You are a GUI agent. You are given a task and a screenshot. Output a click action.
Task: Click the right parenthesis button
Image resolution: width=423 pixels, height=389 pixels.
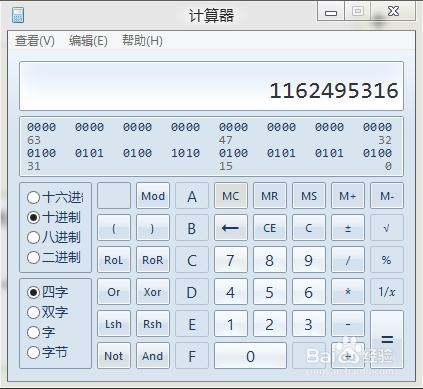click(153, 228)
